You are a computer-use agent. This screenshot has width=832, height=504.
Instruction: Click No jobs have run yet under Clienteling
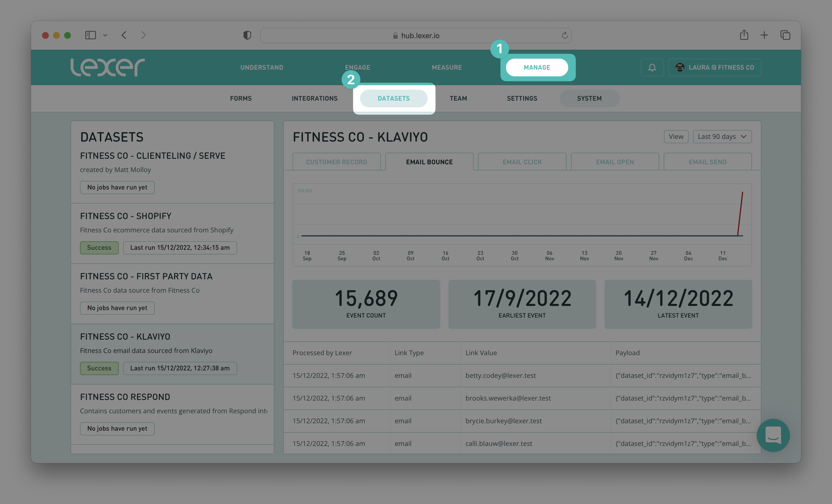click(x=117, y=187)
